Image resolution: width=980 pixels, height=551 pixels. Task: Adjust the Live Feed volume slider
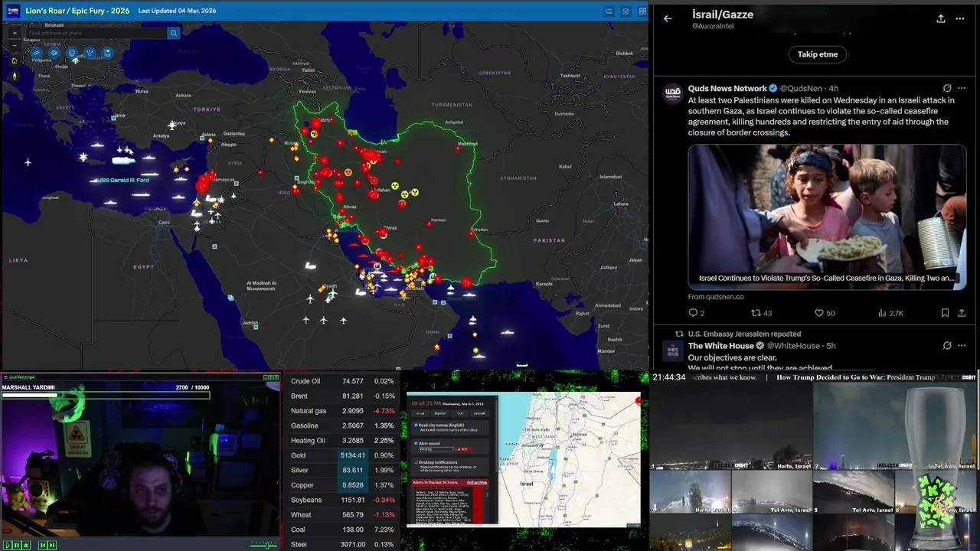tap(264, 546)
